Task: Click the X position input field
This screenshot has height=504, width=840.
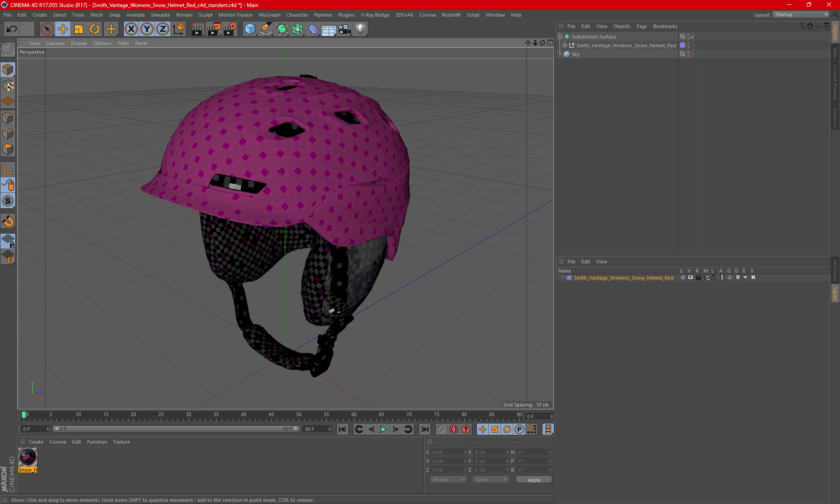Action: (449, 452)
